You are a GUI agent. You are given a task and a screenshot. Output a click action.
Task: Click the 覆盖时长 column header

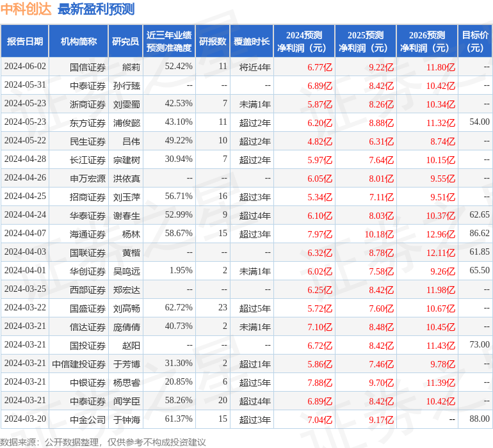click(252, 41)
